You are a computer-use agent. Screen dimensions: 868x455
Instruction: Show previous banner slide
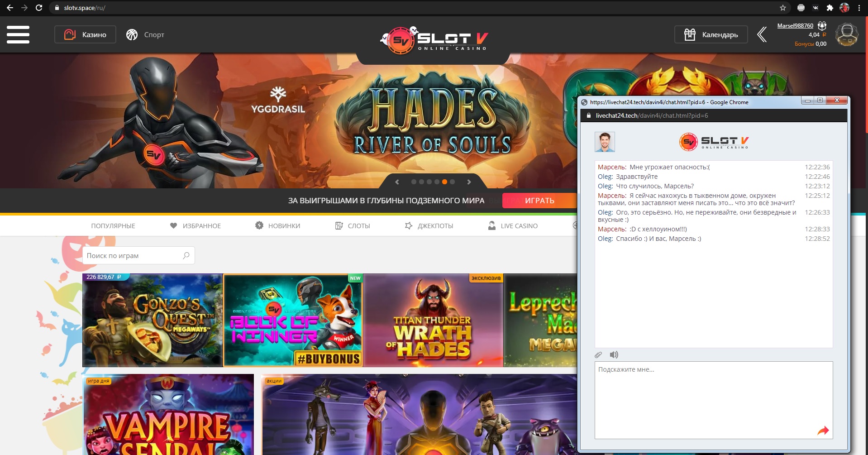click(397, 182)
